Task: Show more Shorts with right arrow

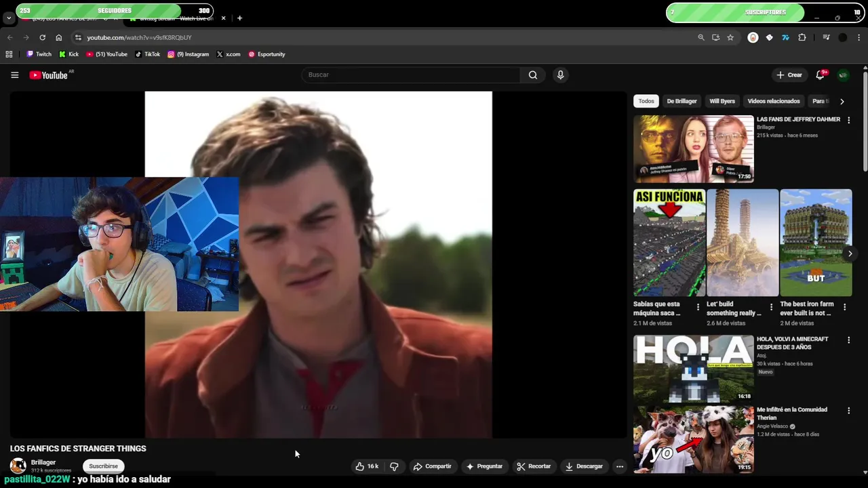Action: (x=850, y=253)
